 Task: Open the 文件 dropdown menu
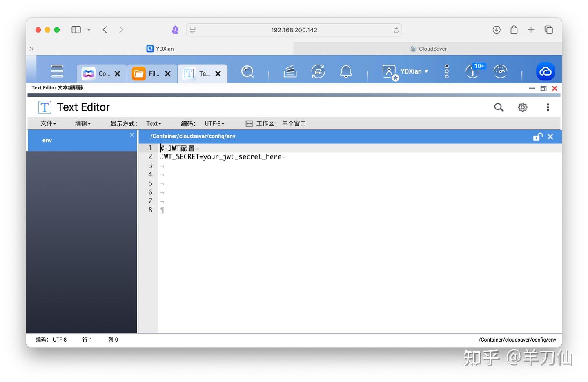[x=48, y=123]
